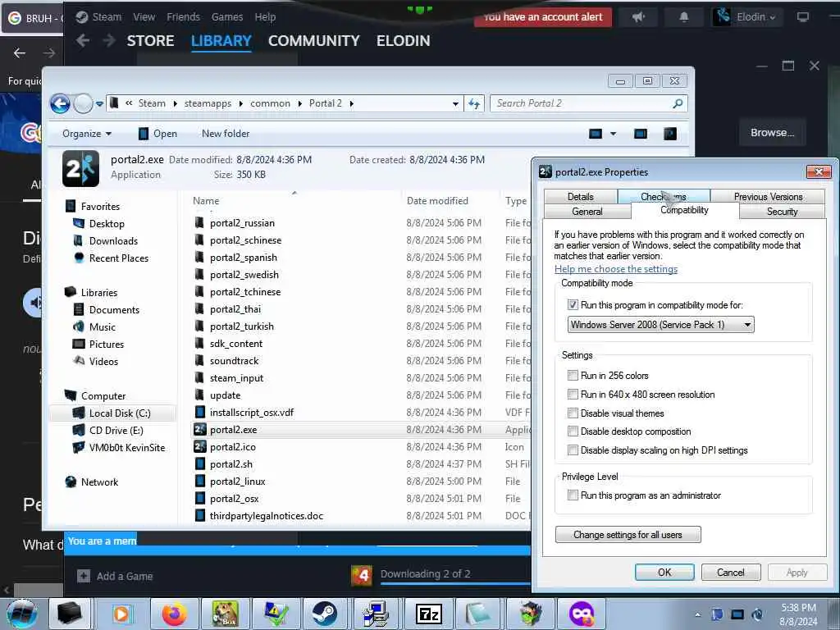Click New folder in Explorer toolbar
840x630 pixels.
pyautogui.click(x=226, y=134)
